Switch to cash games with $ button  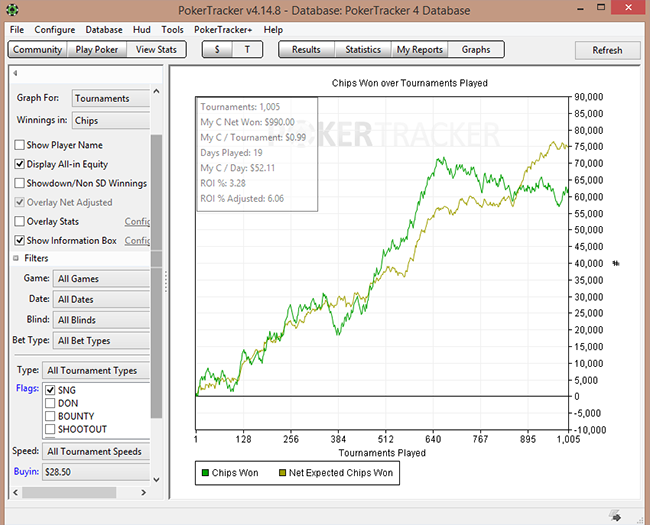[217, 49]
